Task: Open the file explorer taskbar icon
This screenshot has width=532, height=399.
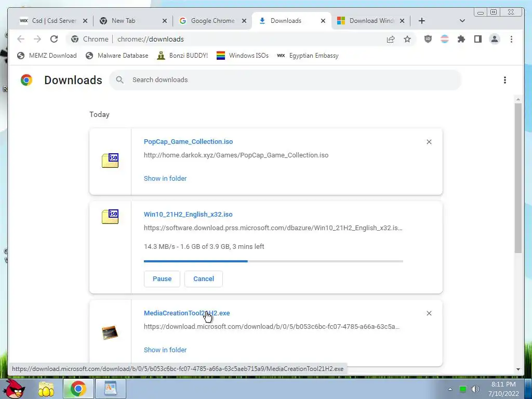Action: tap(46, 389)
